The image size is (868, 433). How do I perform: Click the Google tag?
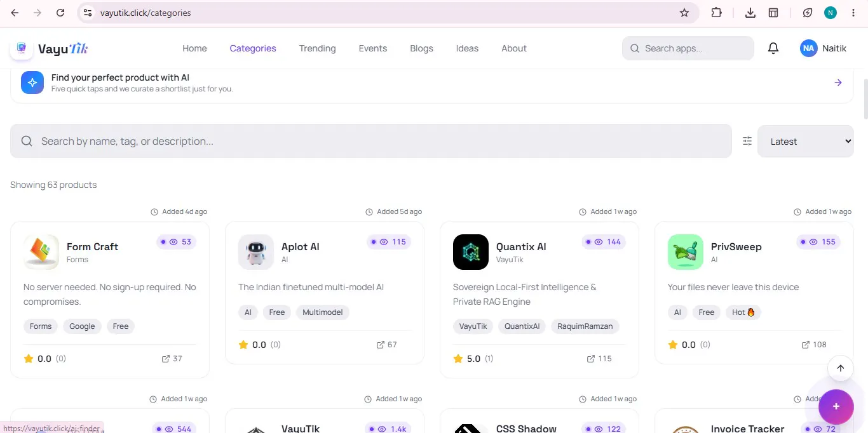click(x=82, y=326)
